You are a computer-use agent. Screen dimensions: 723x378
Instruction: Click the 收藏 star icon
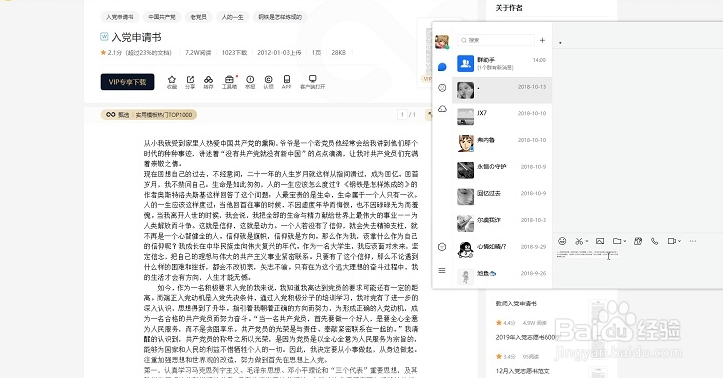tap(172, 79)
